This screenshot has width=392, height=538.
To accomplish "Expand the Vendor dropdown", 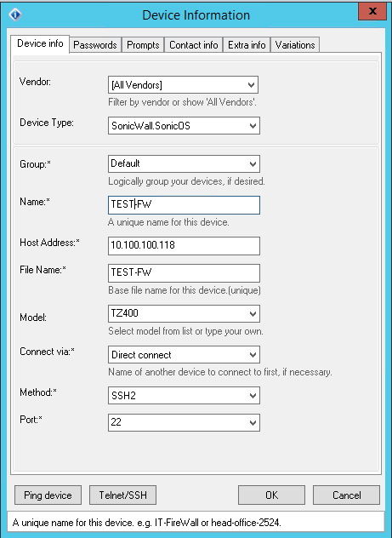I will (183, 85).
